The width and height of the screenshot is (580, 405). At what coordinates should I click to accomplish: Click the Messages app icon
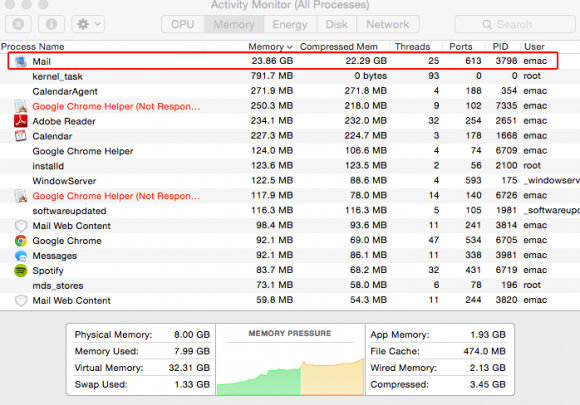[x=21, y=256]
